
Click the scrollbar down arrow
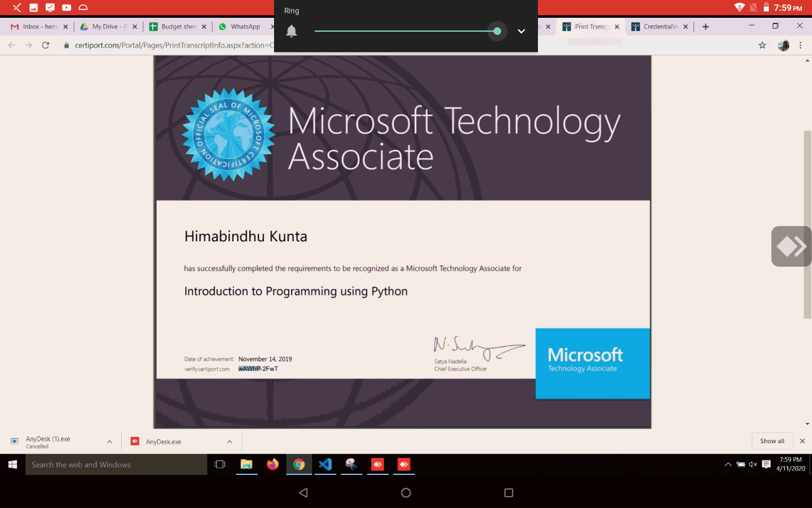pyautogui.click(x=808, y=424)
